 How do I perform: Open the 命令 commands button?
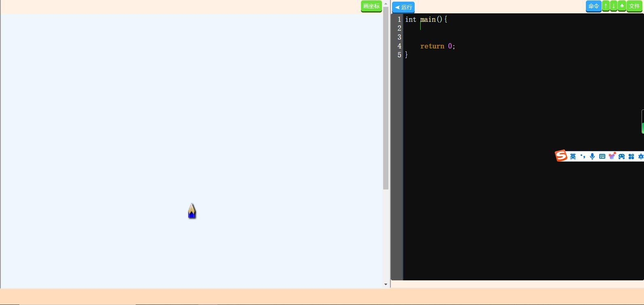point(594,6)
